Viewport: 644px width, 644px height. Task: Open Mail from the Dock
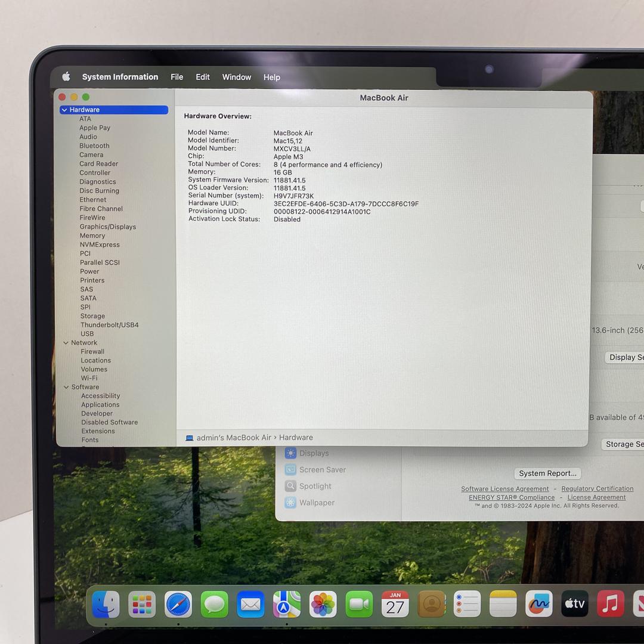[250, 604]
